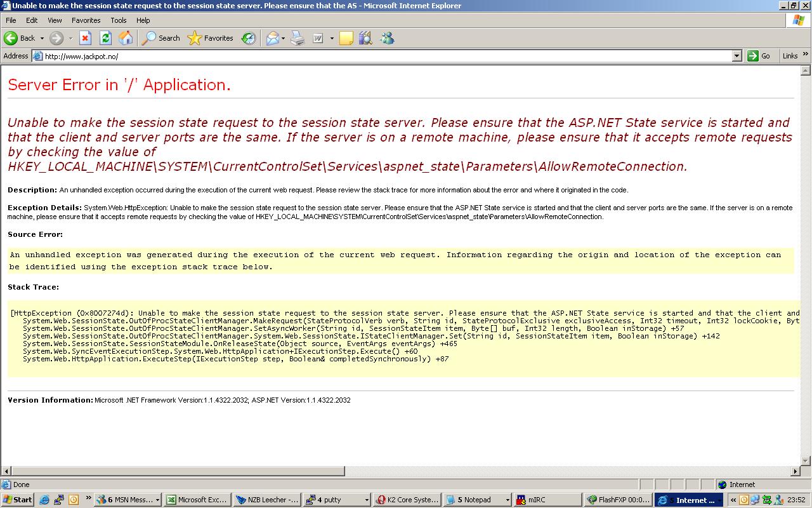Click the address bar URL field
The image size is (812, 508).
point(387,56)
